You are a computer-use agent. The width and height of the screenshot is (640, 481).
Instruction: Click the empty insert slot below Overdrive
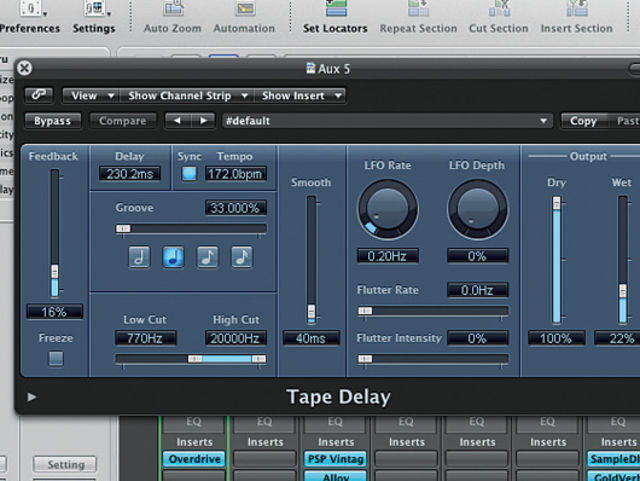(x=194, y=476)
